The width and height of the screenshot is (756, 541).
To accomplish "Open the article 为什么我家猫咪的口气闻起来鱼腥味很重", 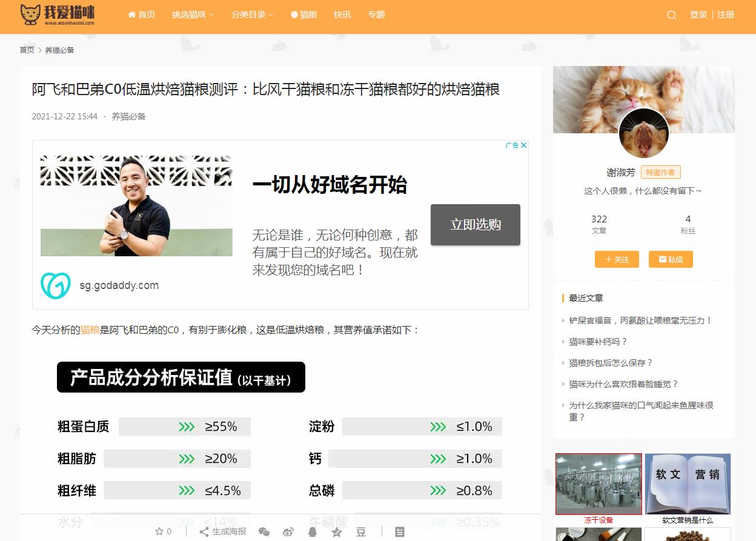I will 641,411.
